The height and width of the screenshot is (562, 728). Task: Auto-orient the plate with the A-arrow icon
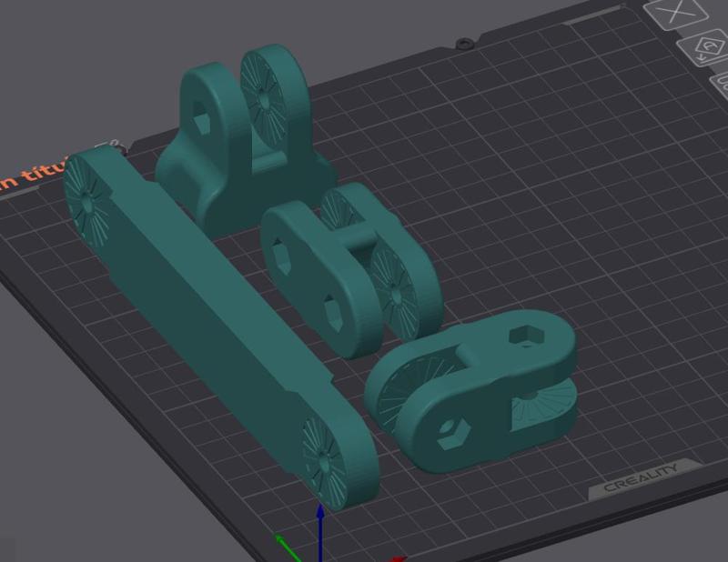[699, 45]
